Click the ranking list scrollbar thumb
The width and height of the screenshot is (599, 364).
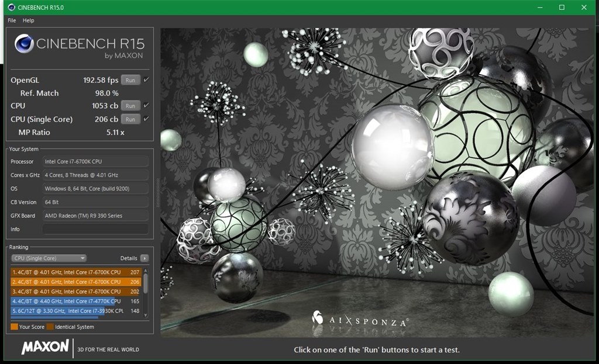coord(146,283)
